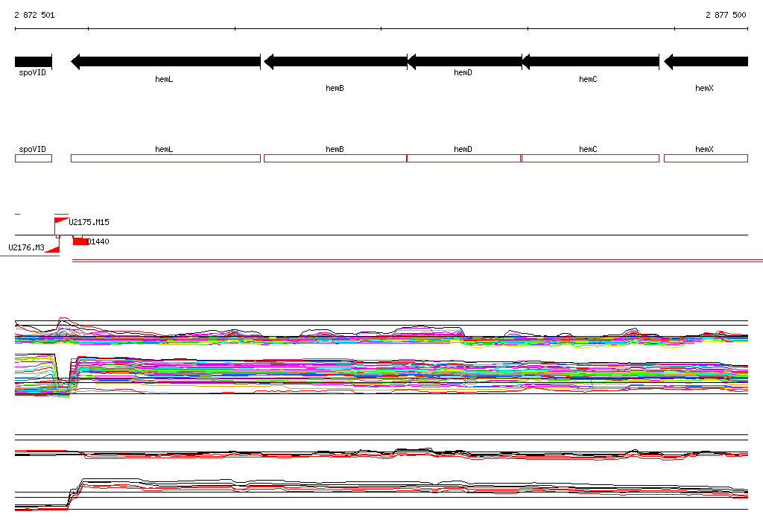Click the hemL red outlined box
Screen dimensions: 763x532
click(x=165, y=158)
